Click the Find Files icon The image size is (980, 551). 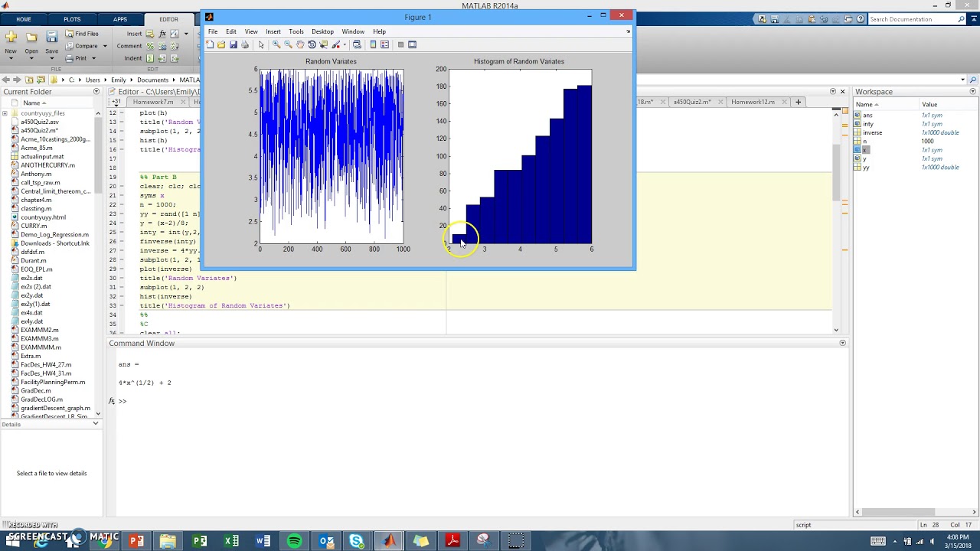tap(70, 34)
